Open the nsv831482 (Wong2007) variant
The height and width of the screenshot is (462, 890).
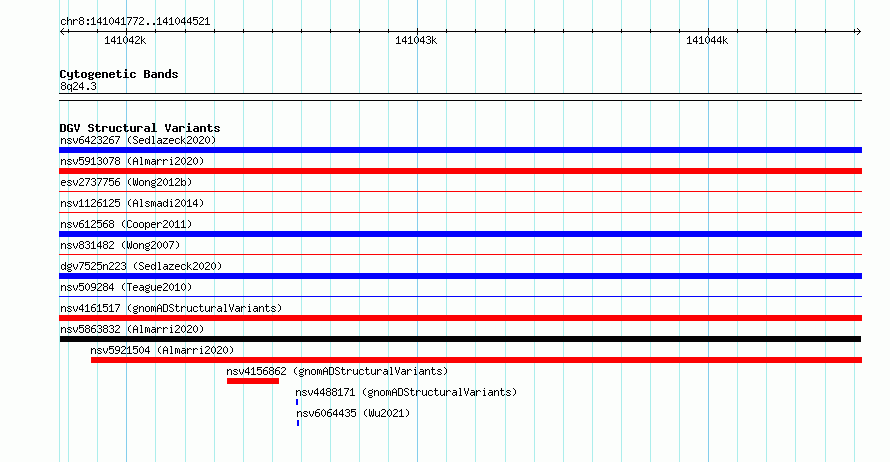point(120,245)
